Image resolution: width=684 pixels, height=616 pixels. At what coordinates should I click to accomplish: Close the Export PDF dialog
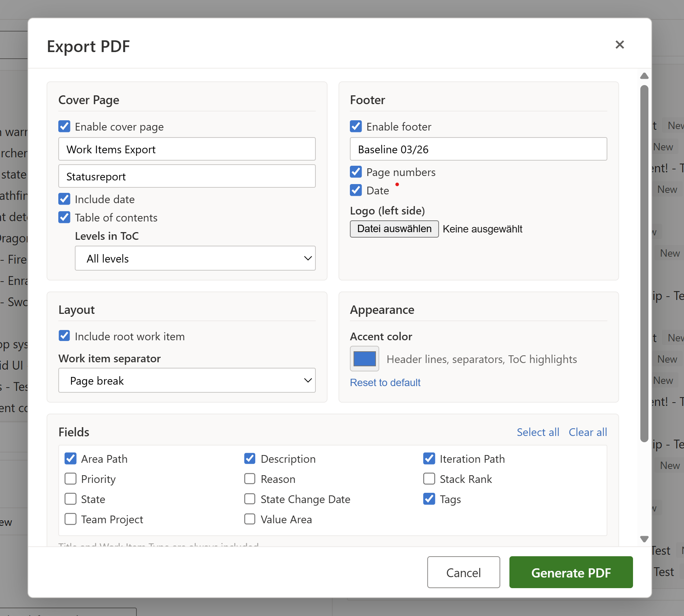pos(620,44)
